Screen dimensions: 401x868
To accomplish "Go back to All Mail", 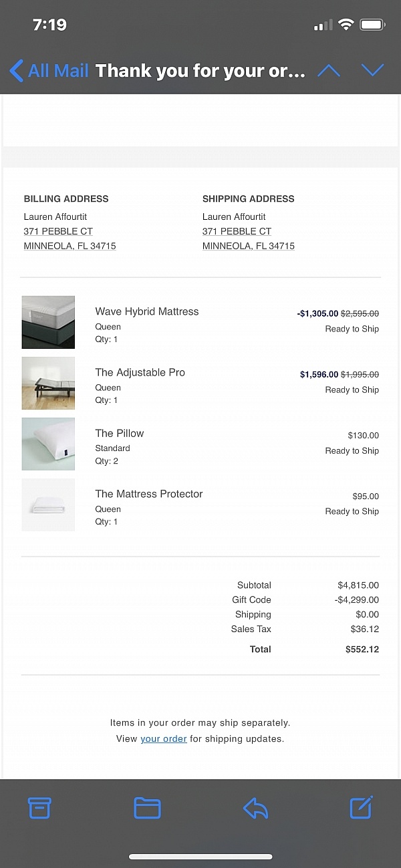I will [48, 70].
